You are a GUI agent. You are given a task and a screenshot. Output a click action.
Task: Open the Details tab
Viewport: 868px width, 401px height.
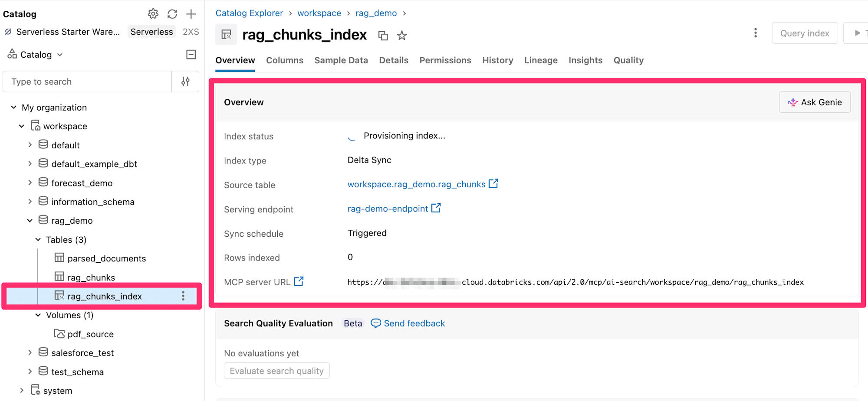(394, 60)
